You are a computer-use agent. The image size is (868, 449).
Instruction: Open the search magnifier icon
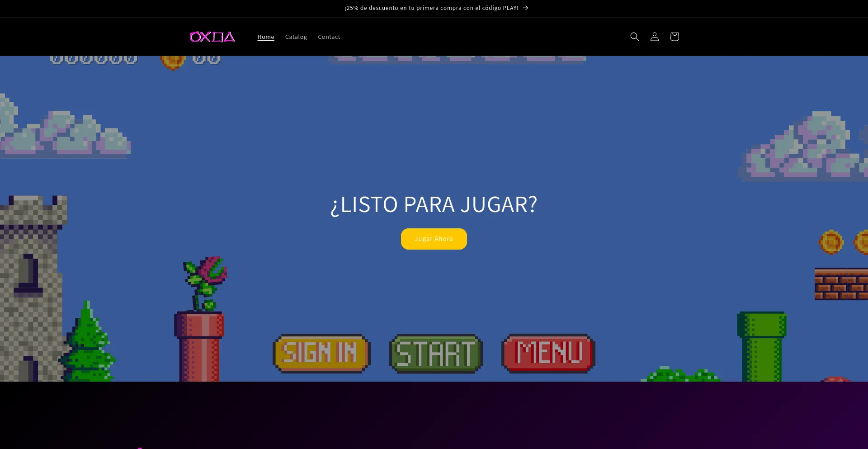634,37
